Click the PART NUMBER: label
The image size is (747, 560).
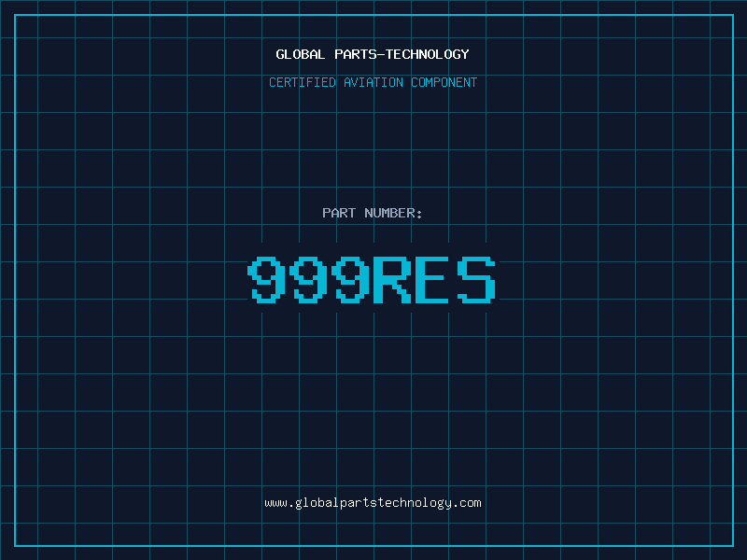[372, 213]
